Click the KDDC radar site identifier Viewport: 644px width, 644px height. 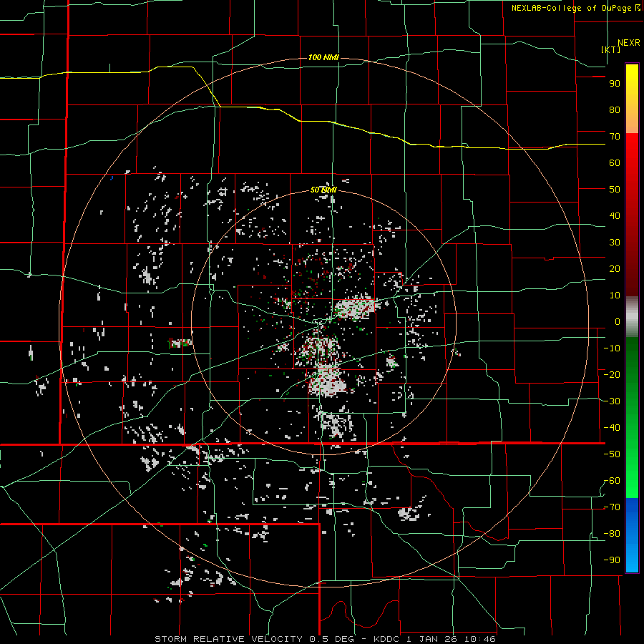click(x=388, y=639)
